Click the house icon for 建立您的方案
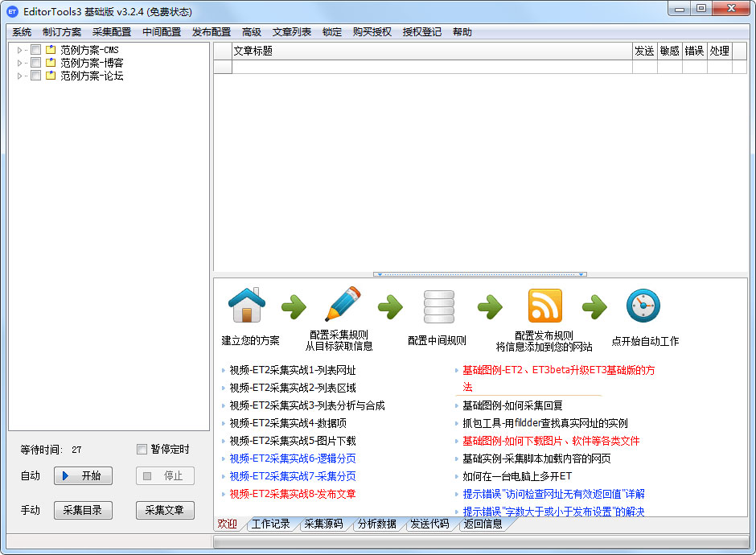756x555 pixels. [x=247, y=305]
